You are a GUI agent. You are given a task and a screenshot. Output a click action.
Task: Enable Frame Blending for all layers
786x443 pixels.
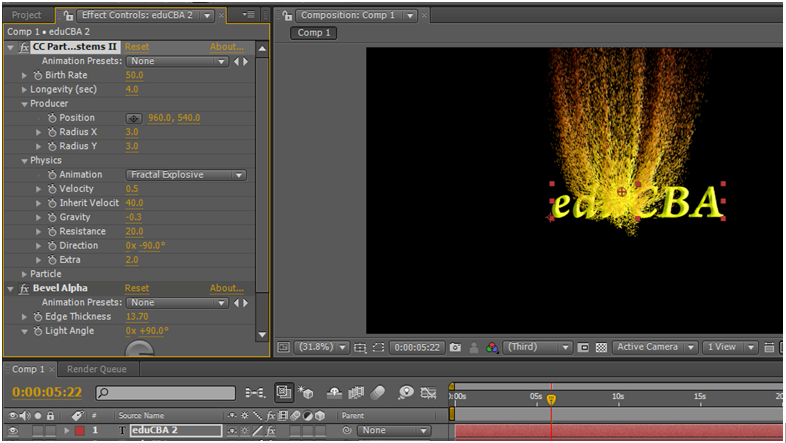tap(356, 392)
